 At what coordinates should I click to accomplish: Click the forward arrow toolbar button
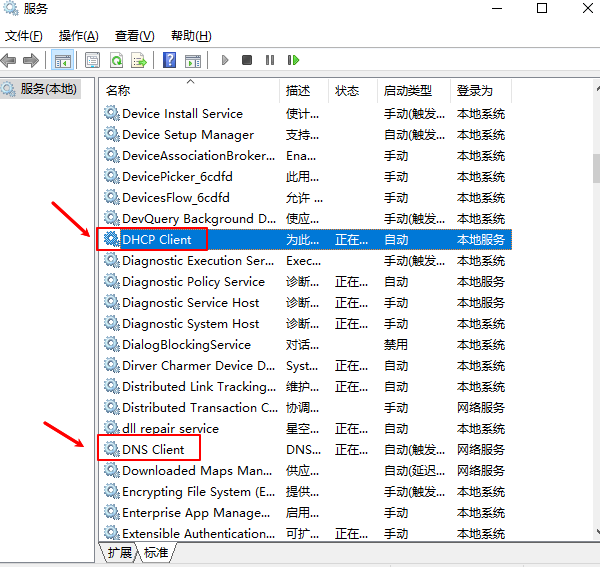pyautogui.click(x=31, y=60)
